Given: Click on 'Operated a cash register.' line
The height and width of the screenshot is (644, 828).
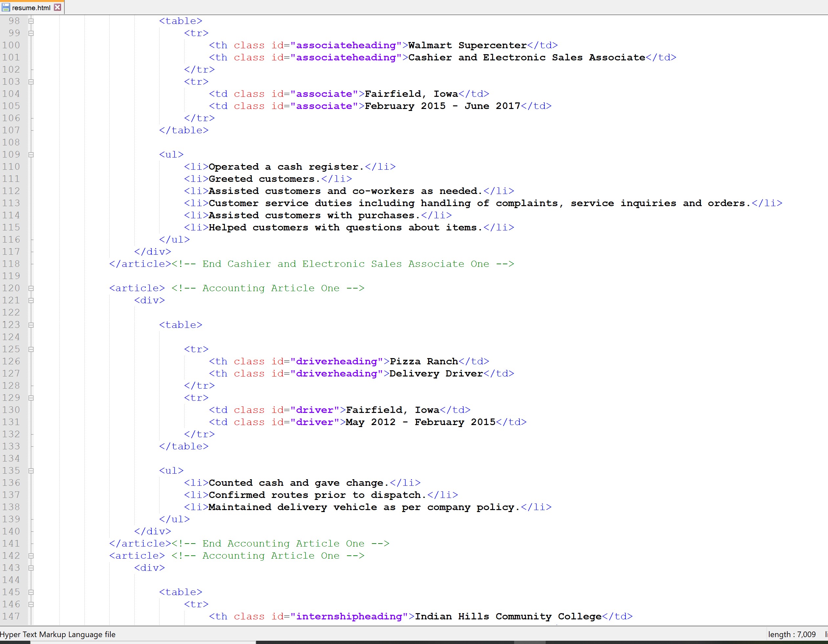Looking at the screenshot, I should pos(286,167).
